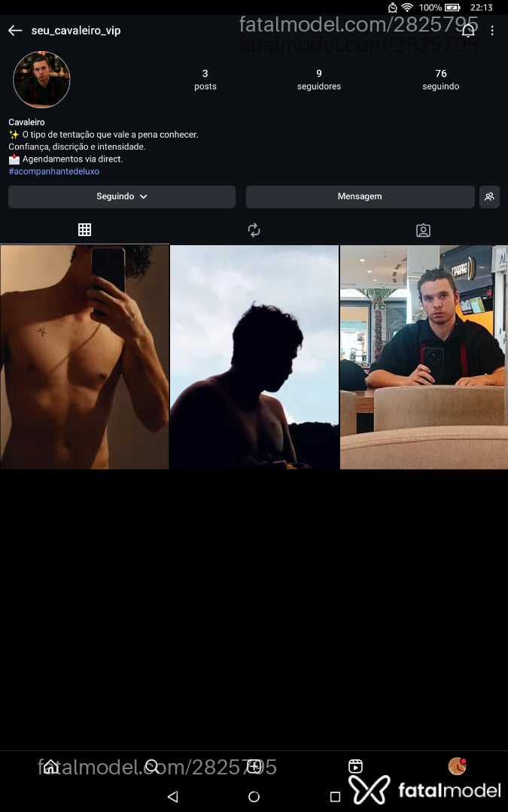Image resolution: width=508 pixels, height=812 pixels.
Task: Open the notification bell settings
Action: click(468, 31)
